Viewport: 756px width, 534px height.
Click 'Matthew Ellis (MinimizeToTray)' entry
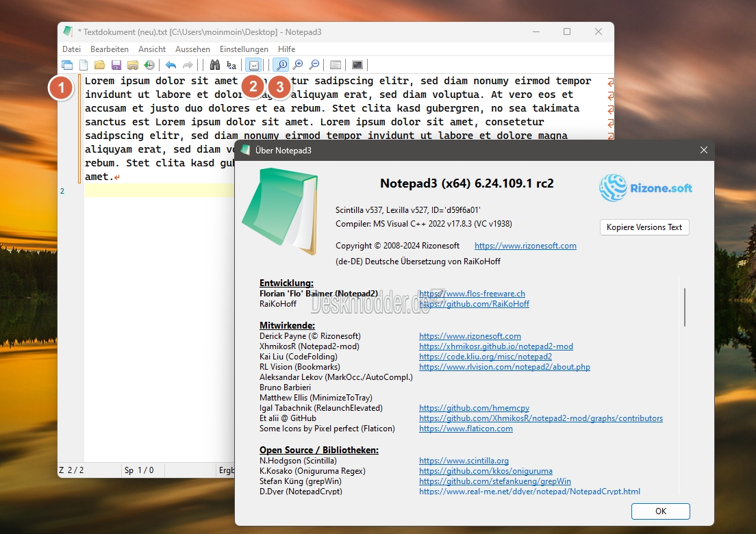[x=316, y=398]
